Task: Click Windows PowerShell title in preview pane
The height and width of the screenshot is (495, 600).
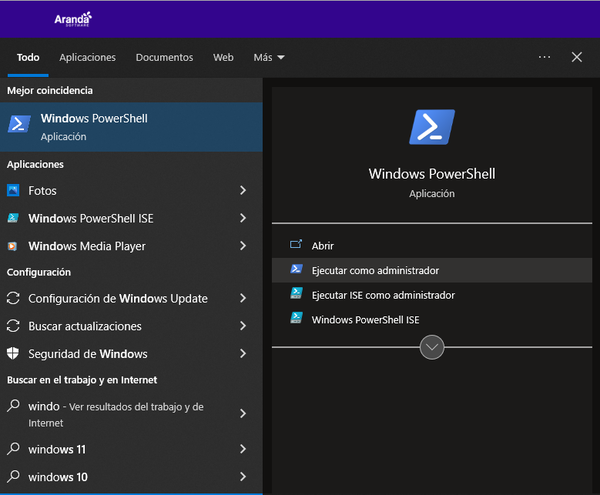Action: [x=432, y=174]
